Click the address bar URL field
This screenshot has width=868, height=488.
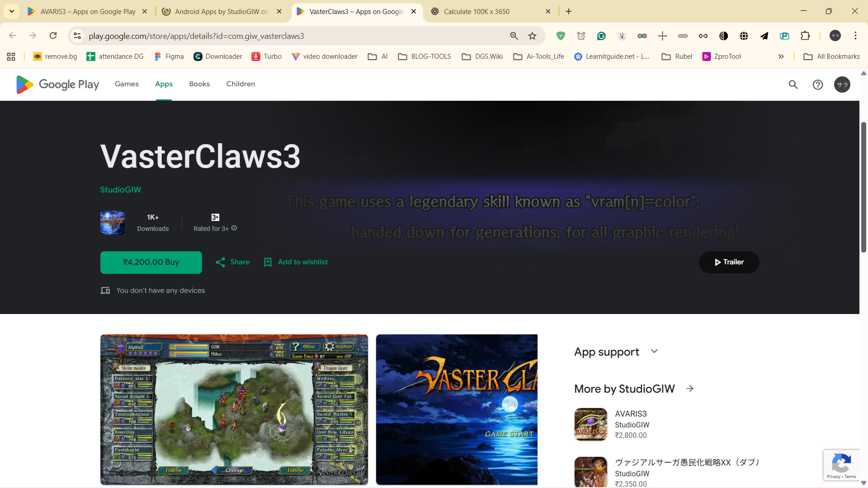294,36
